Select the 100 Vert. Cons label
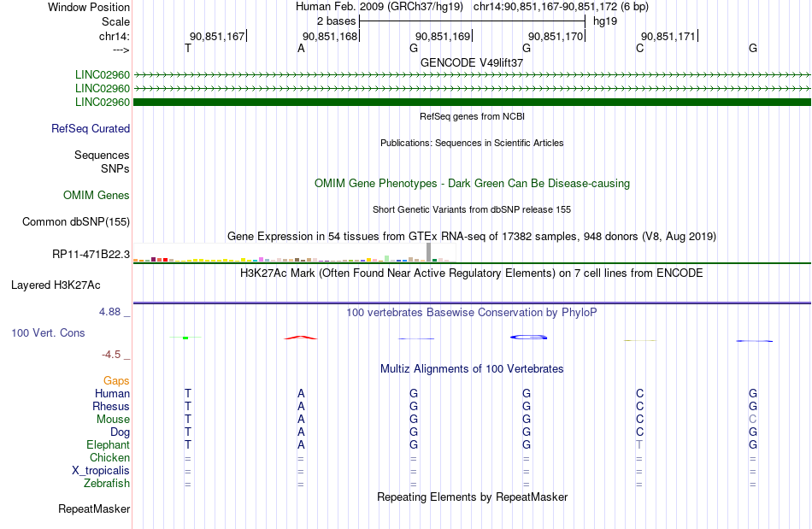This screenshot has height=529, width=812. 48,332
